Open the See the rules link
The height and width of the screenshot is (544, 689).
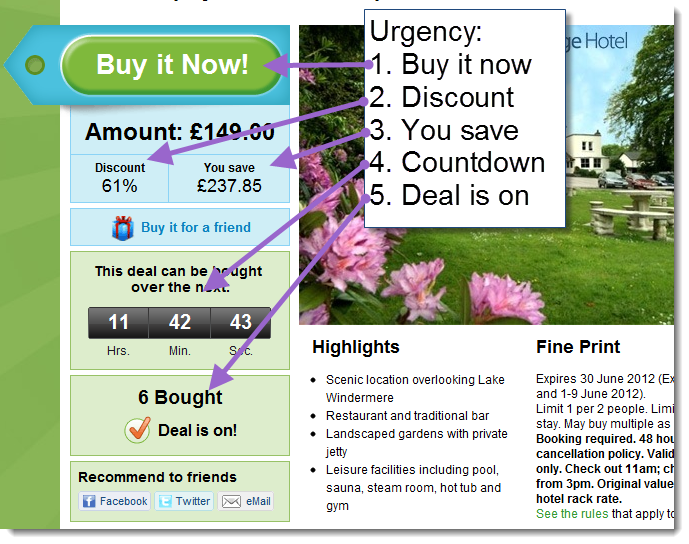(x=572, y=513)
